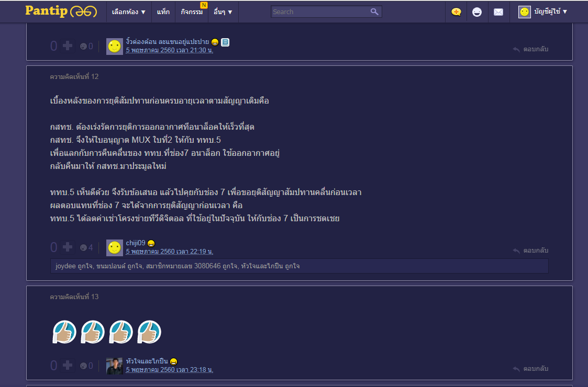Open the mail envelope icon
The width and height of the screenshot is (588, 387).
point(498,12)
